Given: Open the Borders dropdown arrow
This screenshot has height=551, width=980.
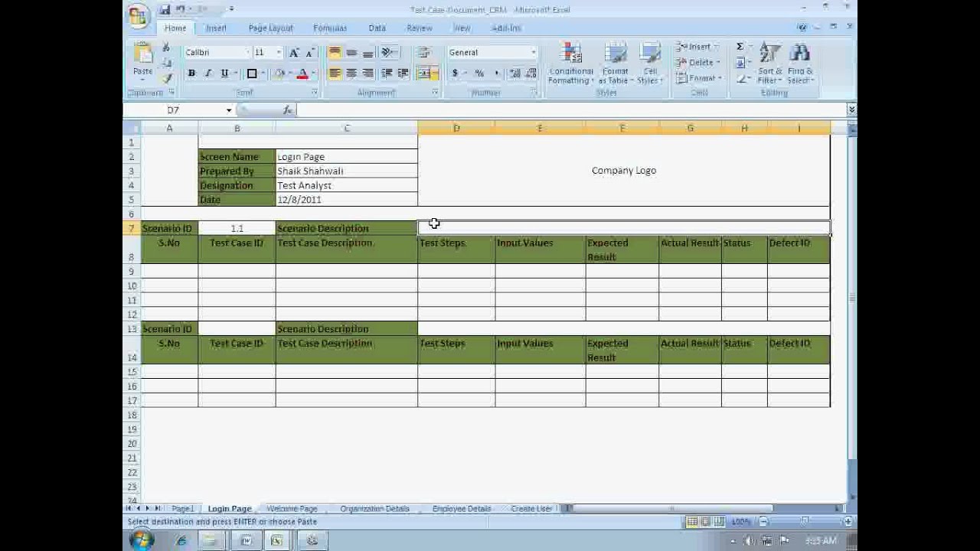Looking at the screenshot, I should (x=262, y=73).
